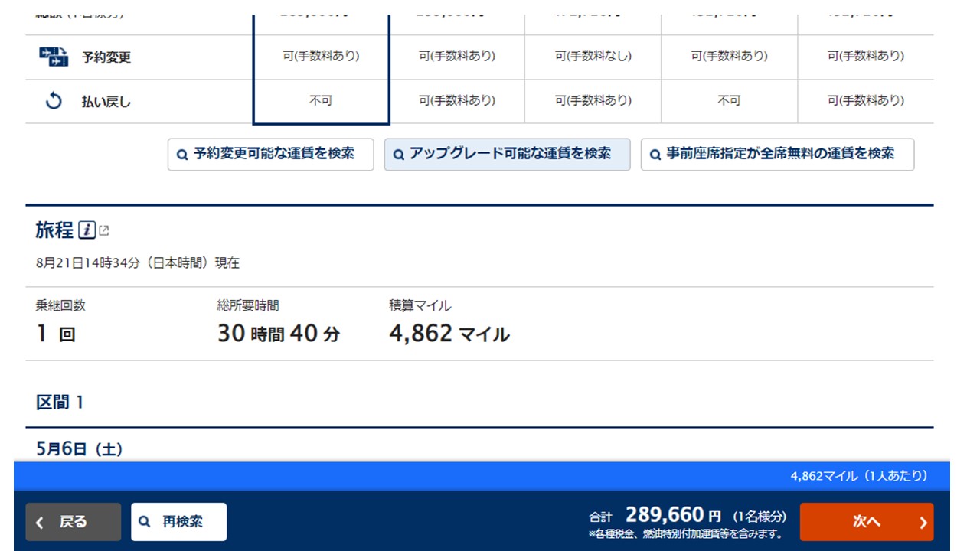Image resolution: width=980 pixels, height=551 pixels.
Task: Click the 可(手数料なし) cell
Action: [593, 56]
